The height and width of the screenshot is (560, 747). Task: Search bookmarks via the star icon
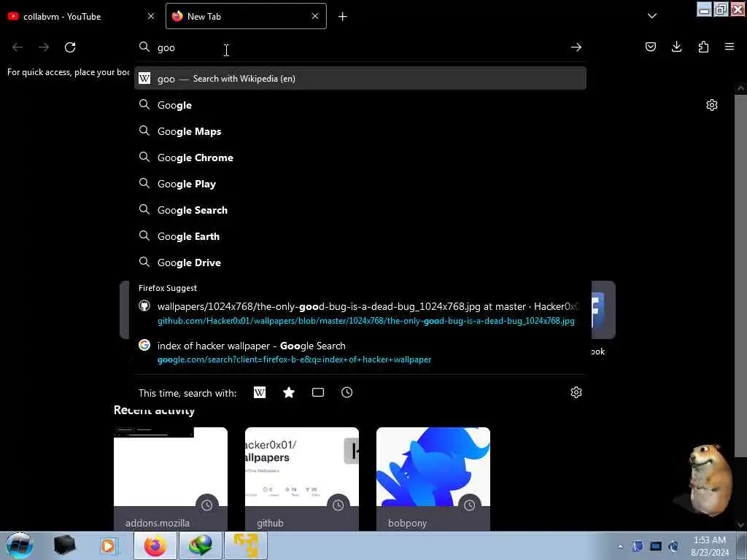pos(289,392)
